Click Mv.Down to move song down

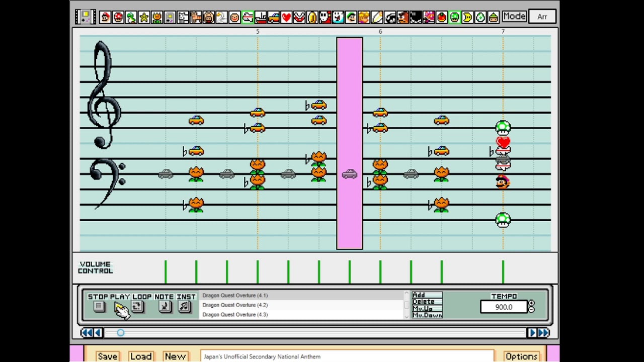(x=427, y=315)
